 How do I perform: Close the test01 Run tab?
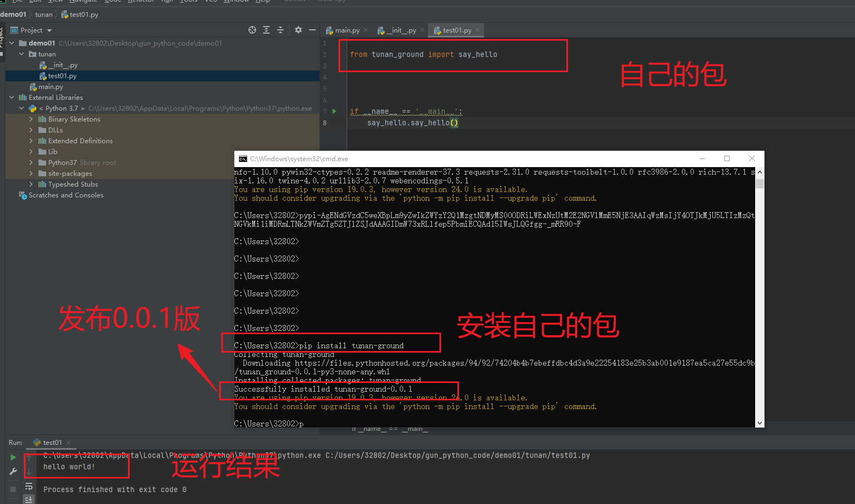[69, 443]
